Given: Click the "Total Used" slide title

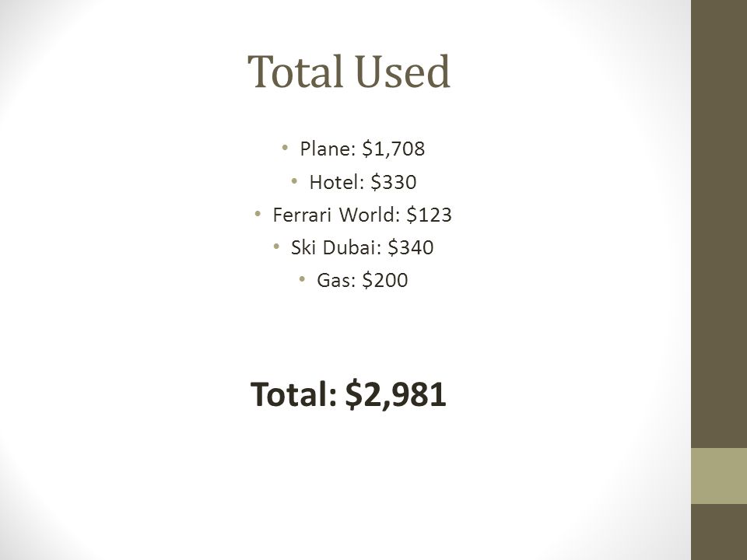Looking at the screenshot, I should point(349,72).
